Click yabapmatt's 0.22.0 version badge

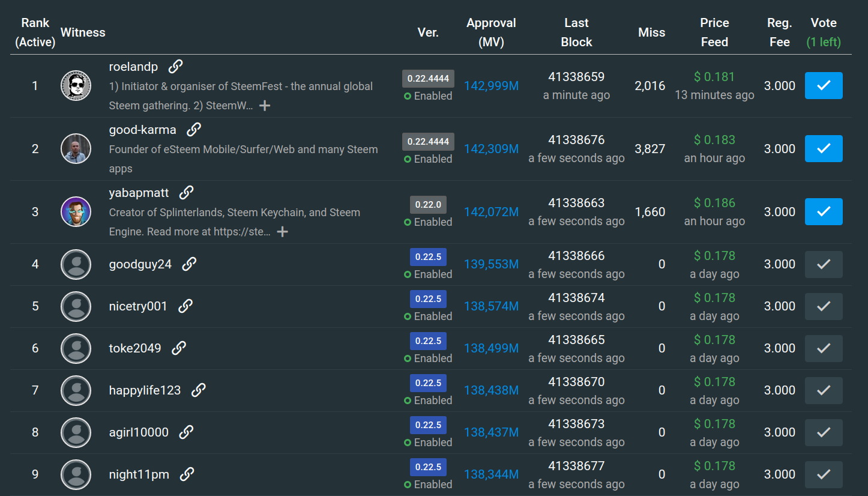[x=428, y=204]
